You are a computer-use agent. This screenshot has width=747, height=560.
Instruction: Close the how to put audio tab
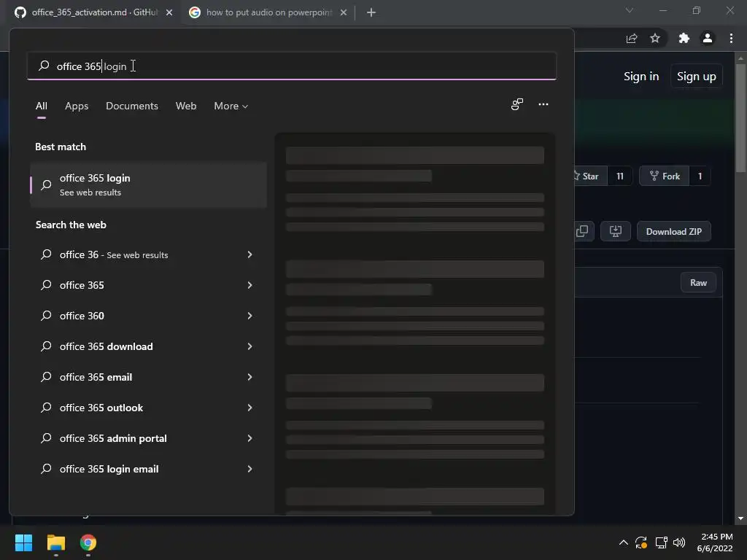pyautogui.click(x=344, y=12)
